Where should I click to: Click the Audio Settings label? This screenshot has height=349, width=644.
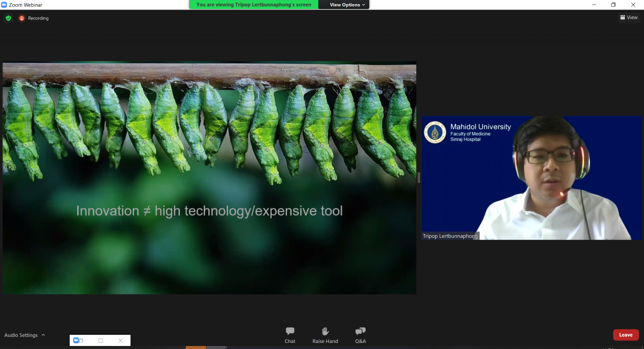[21, 335]
